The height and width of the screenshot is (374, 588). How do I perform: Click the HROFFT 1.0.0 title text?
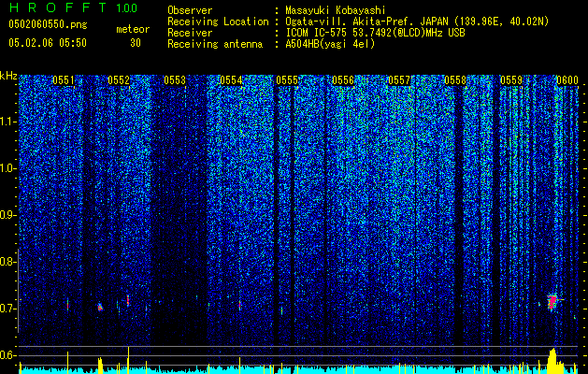(73, 7)
